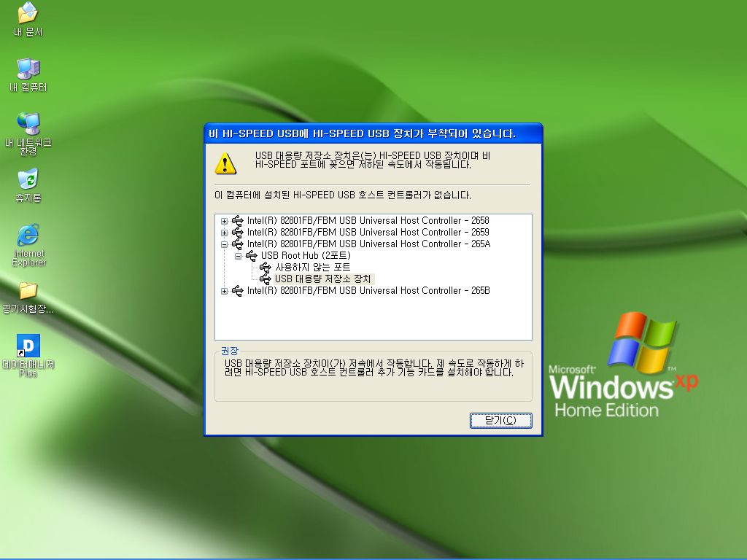Select the USB Root Hub (2포트) entry
The image size is (747, 560).
(306, 256)
